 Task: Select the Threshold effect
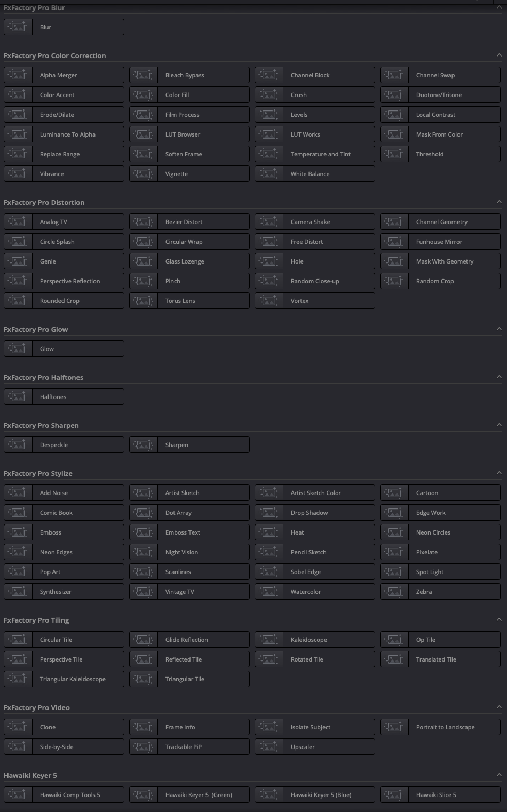coord(440,154)
